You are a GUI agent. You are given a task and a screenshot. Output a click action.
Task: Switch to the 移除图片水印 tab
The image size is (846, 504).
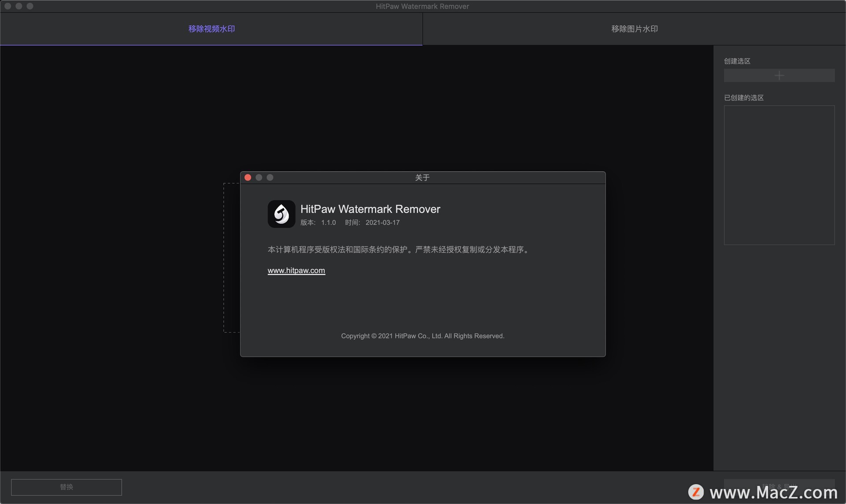click(634, 29)
